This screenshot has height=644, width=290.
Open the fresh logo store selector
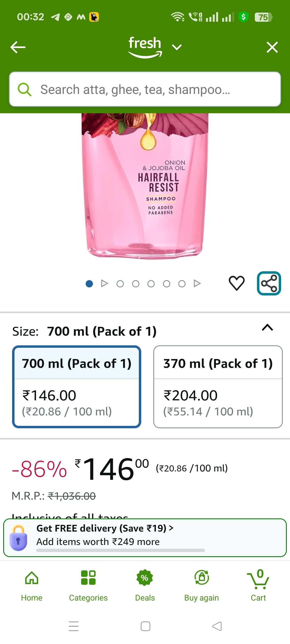pos(145,47)
